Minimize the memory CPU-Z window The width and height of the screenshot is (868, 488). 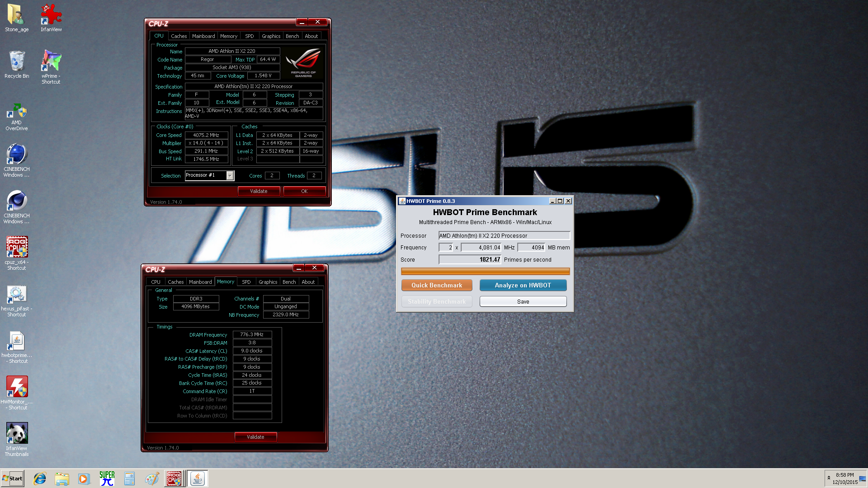[299, 267]
